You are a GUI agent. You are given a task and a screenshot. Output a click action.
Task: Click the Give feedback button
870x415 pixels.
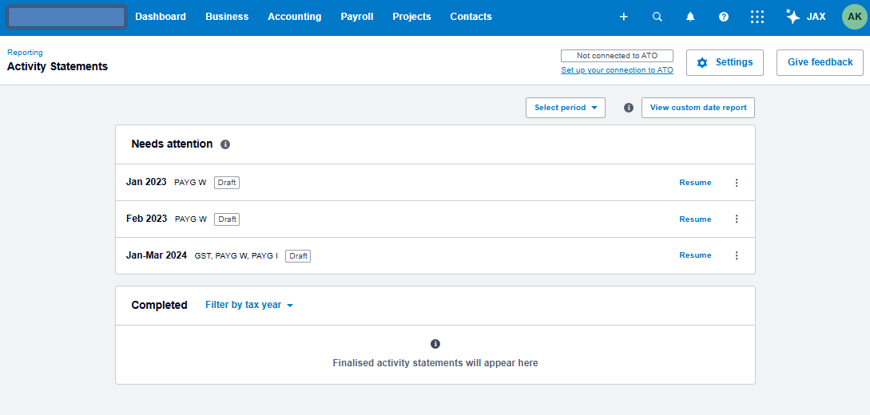(820, 62)
